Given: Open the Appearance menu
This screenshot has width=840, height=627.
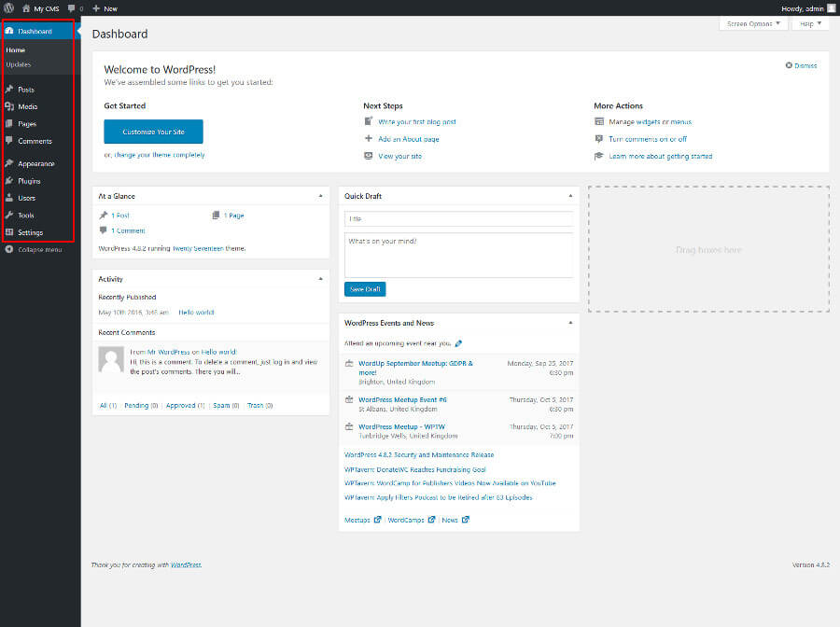Looking at the screenshot, I should click(35, 163).
